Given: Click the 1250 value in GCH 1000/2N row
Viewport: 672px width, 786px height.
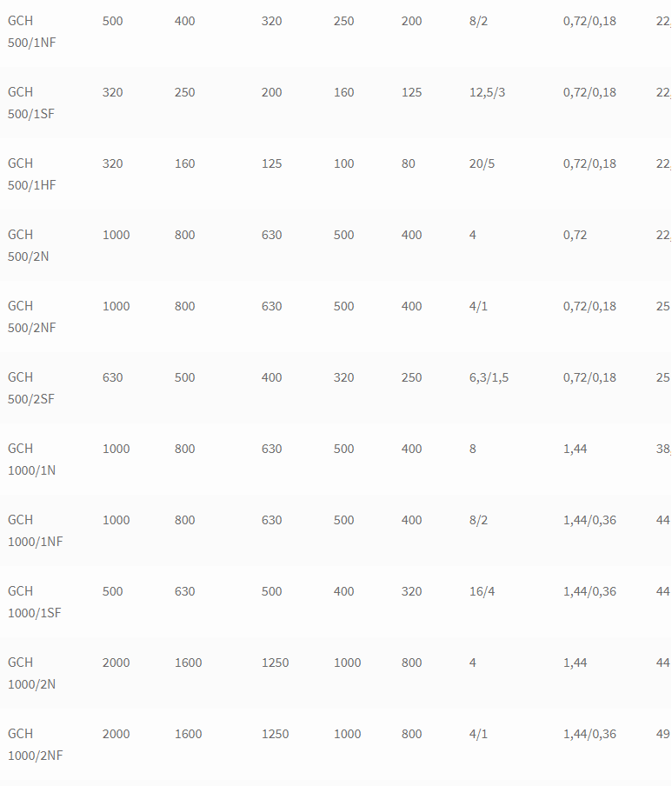Looking at the screenshot, I should pos(275,663).
